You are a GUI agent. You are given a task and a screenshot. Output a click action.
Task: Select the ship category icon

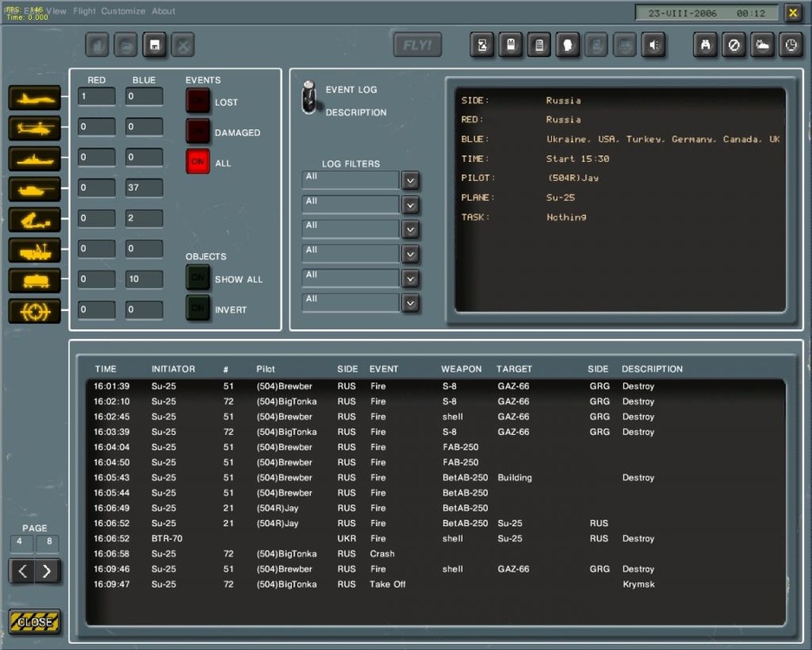(35, 159)
